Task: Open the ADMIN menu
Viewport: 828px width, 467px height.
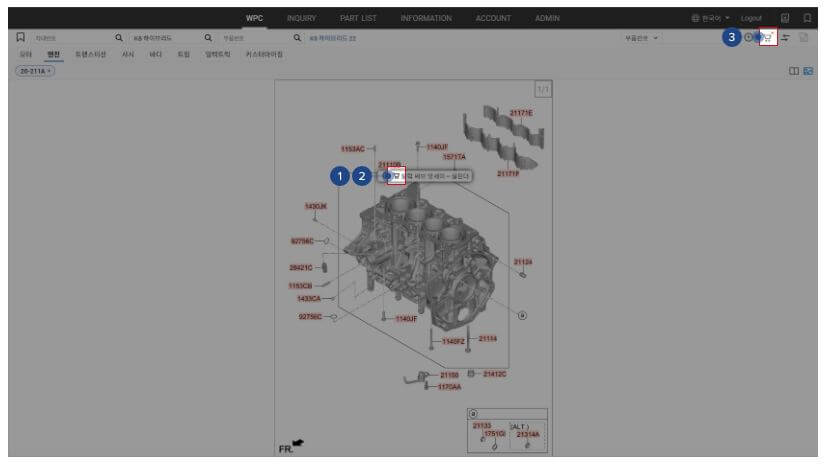Action: 547,18
